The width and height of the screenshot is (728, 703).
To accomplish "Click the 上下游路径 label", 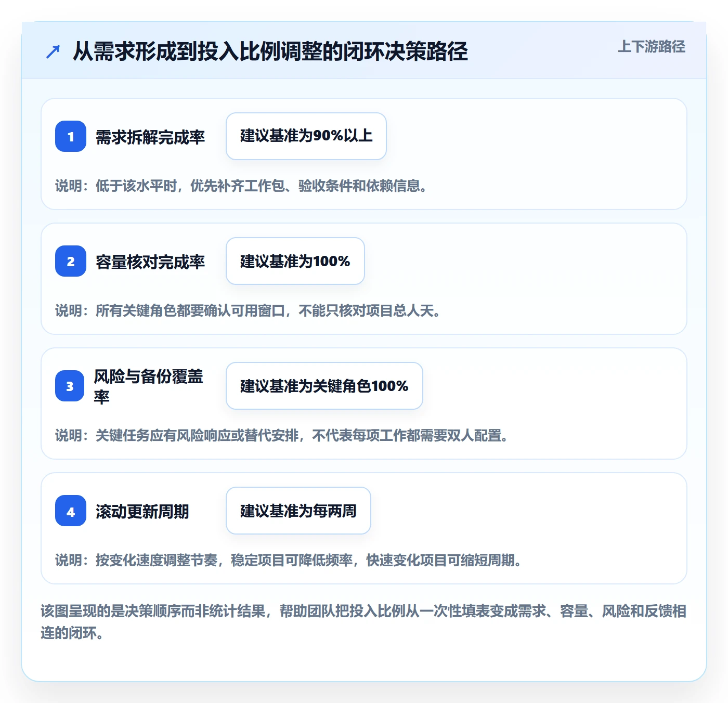I will tap(652, 46).
